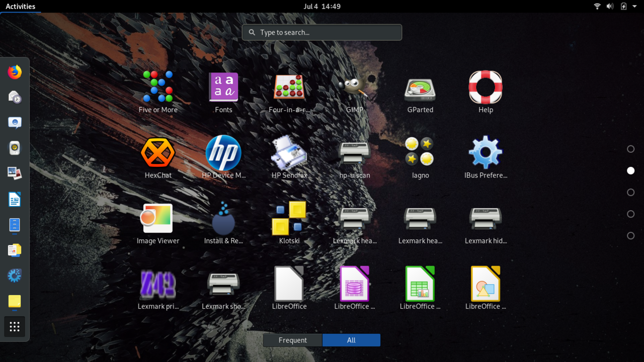Launch the Iagno game
Image resolution: width=644 pixels, height=362 pixels.
point(420,157)
